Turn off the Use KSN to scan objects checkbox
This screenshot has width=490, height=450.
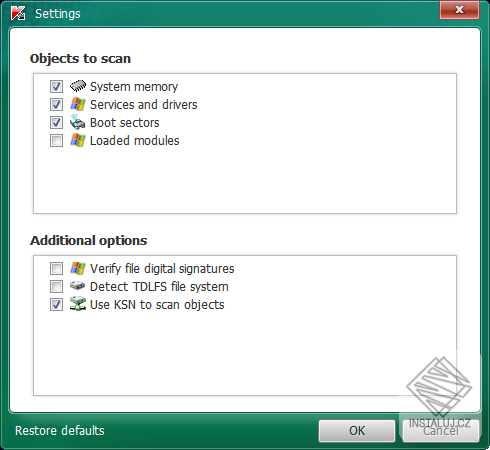click(x=56, y=305)
